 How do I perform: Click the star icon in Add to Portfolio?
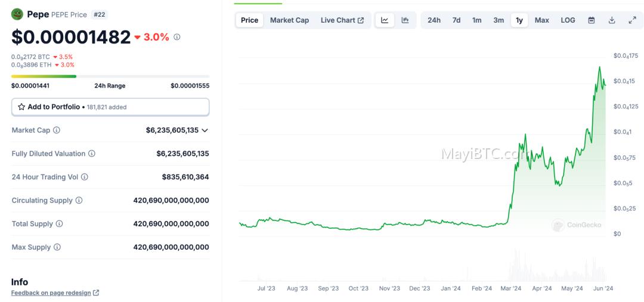[x=21, y=107]
